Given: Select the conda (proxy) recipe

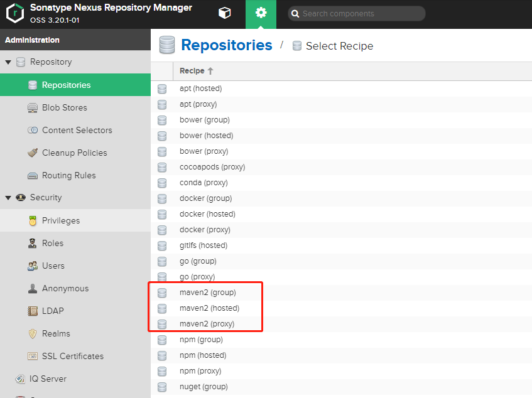Looking at the screenshot, I should [341, 183].
